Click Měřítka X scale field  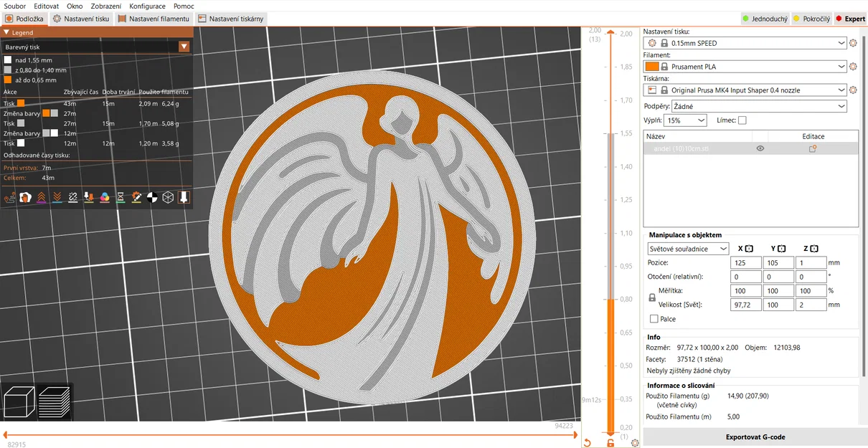point(745,291)
